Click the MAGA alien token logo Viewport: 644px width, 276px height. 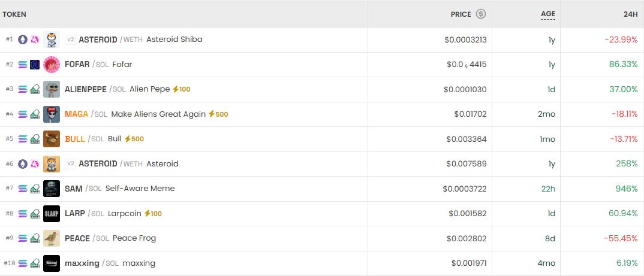pyautogui.click(x=52, y=114)
